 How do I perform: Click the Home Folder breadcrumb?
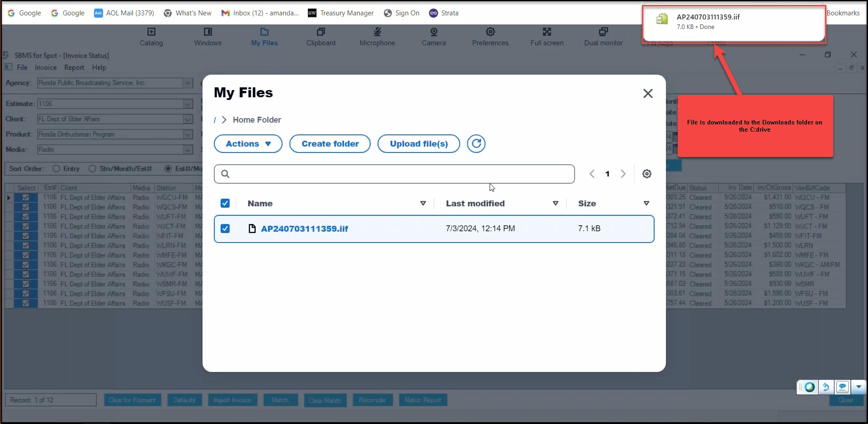tap(257, 120)
